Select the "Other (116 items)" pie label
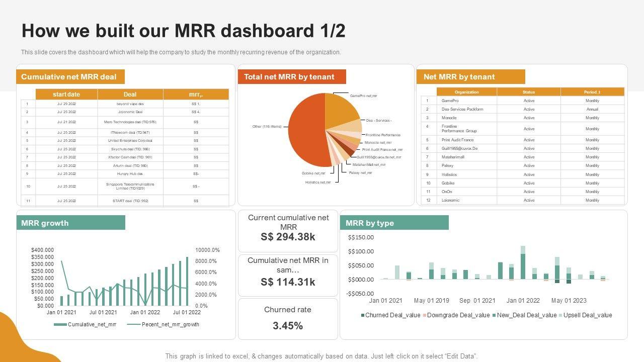644x362 pixels. coord(267,127)
